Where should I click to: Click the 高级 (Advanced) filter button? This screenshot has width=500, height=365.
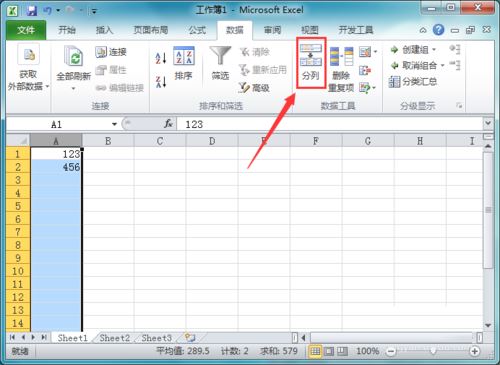coord(254,88)
